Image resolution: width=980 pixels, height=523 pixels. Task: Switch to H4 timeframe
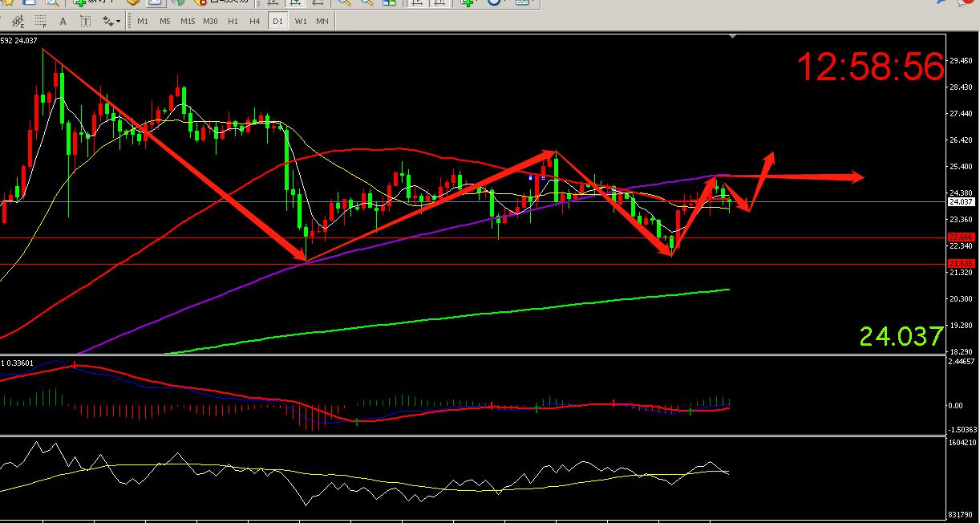click(x=254, y=21)
